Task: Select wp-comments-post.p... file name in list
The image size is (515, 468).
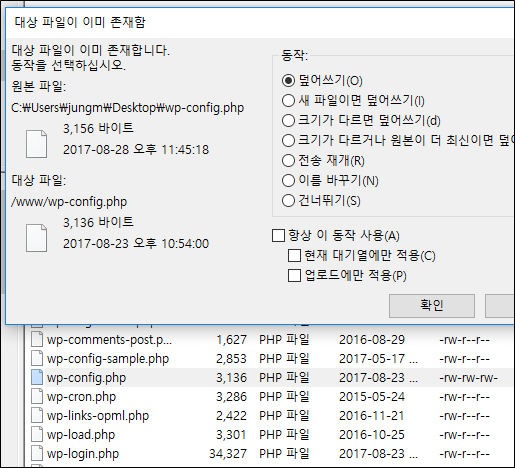Action: click(109, 340)
